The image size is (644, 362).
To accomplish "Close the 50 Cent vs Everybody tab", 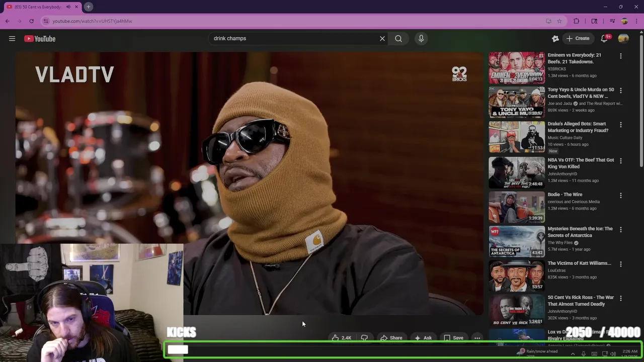I will point(76,7).
